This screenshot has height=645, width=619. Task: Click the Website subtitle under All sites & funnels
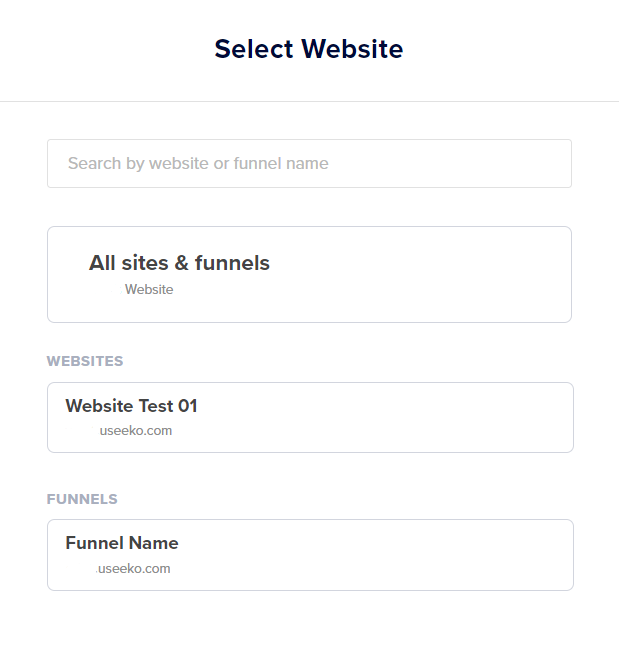pyautogui.click(x=149, y=290)
